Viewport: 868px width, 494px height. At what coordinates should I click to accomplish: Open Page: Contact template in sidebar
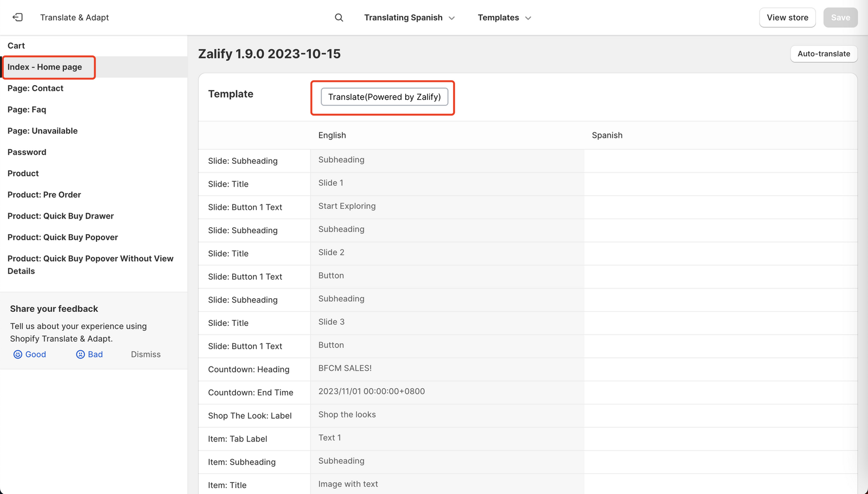pos(35,88)
